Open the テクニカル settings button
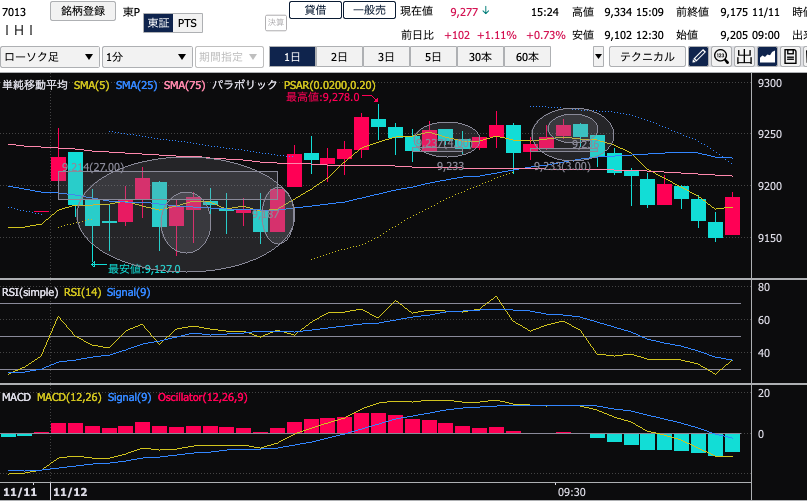807x501 pixels. point(647,57)
